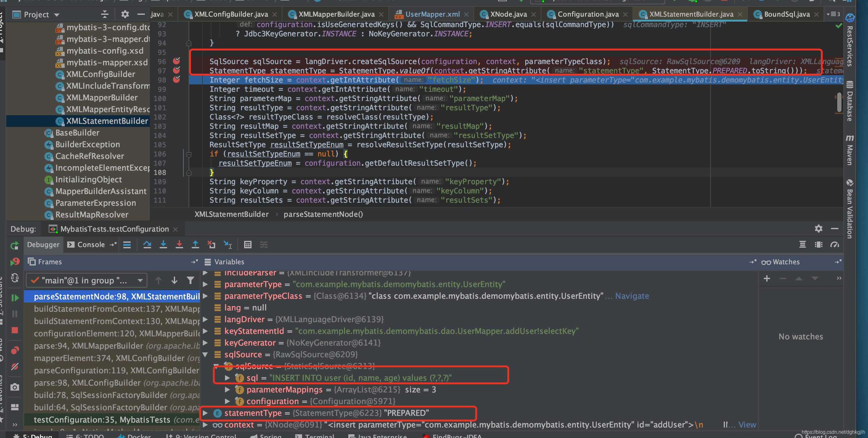Click the Step Into icon

pos(163,245)
